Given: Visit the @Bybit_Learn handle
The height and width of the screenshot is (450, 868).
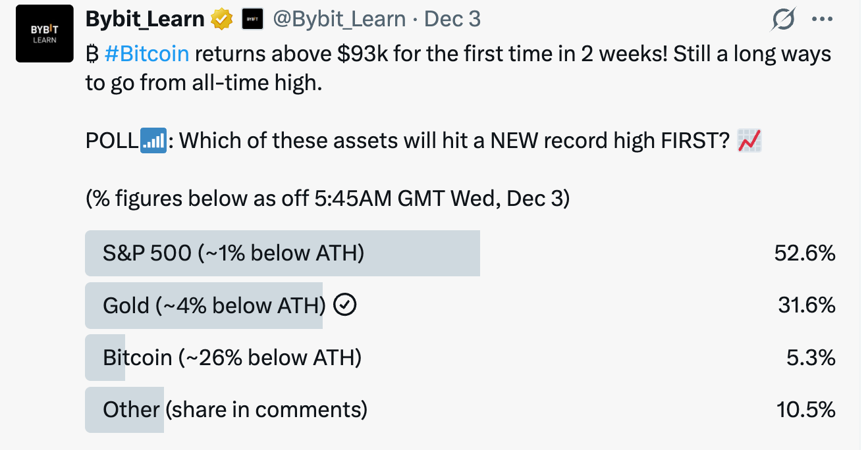Looking at the screenshot, I should [x=338, y=18].
